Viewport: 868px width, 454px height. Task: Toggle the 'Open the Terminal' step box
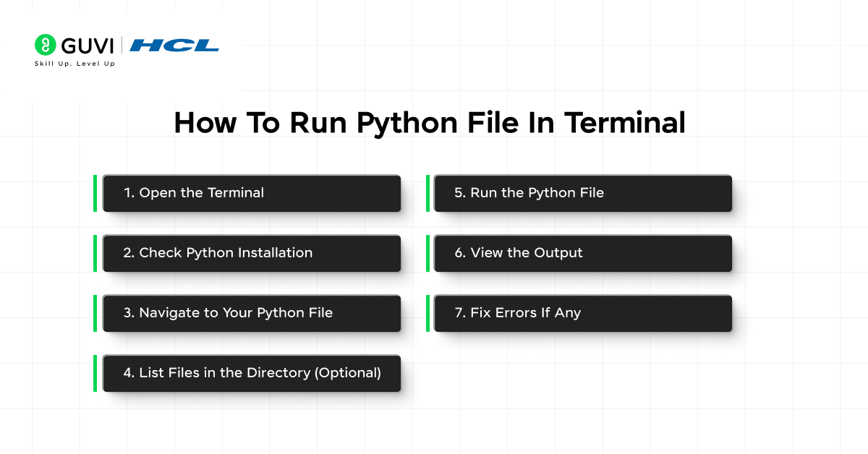coord(251,193)
